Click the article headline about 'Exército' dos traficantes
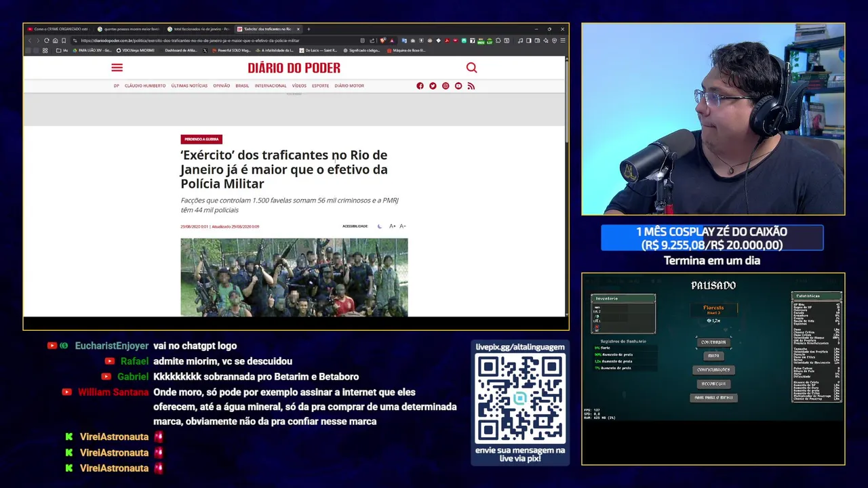This screenshot has height=488, width=868. pyautogui.click(x=284, y=169)
